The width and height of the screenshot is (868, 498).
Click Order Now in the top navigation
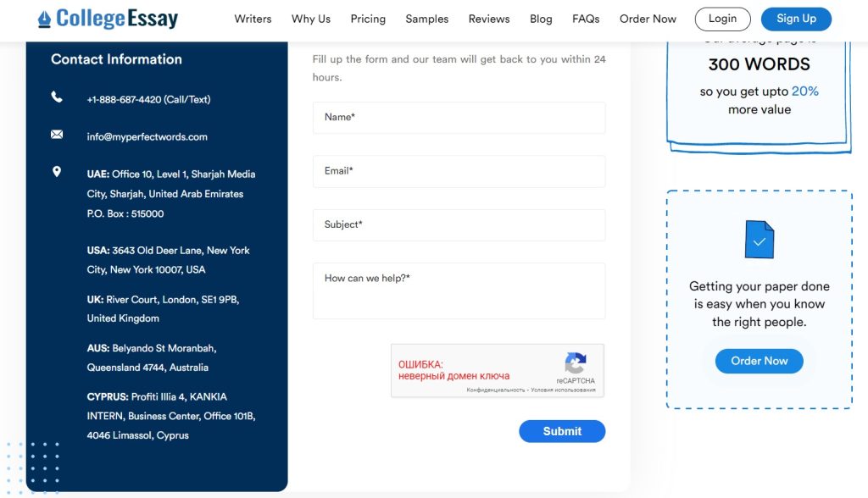coord(648,18)
